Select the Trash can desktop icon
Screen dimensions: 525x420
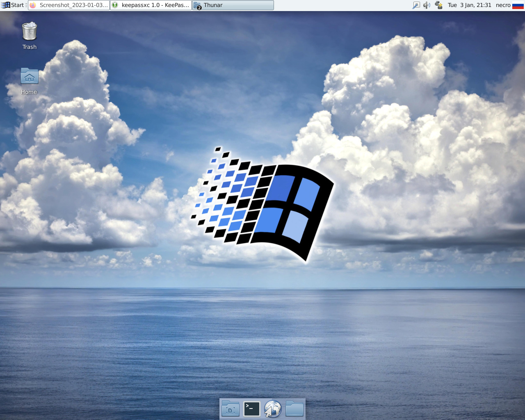point(29,32)
